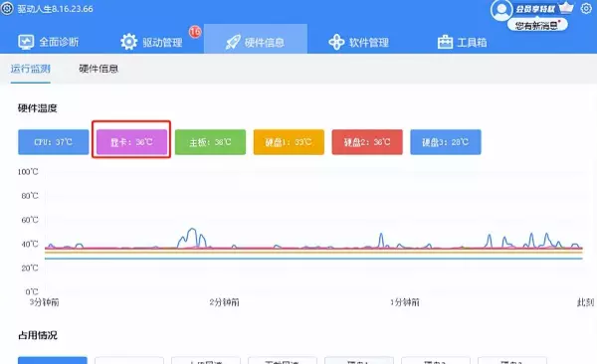Click the 1分钟前 time label

[404, 302]
